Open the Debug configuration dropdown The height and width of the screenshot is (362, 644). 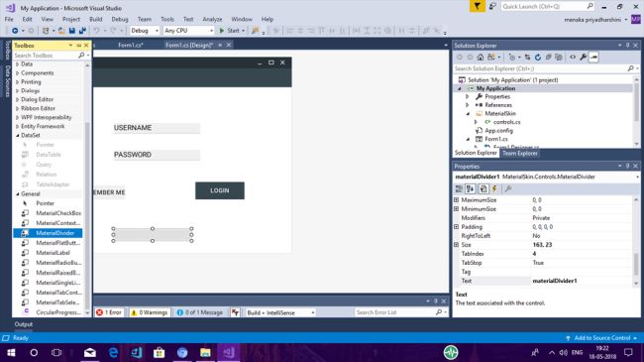pyautogui.click(x=145, y=31)
